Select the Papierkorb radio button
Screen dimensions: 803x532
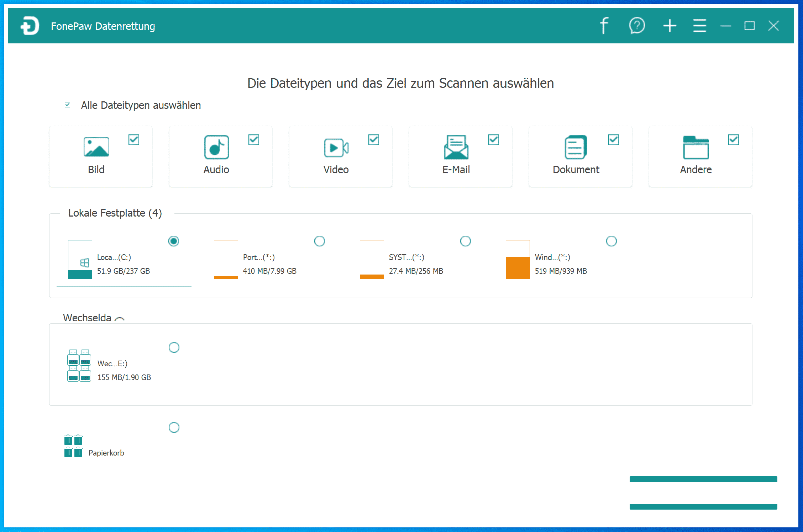[174, 427]
